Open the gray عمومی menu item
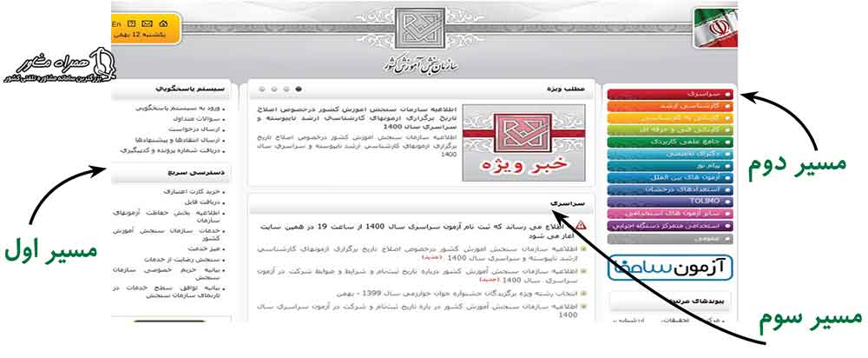The width and height of the screenshot is (868, 358). [670, 239]
